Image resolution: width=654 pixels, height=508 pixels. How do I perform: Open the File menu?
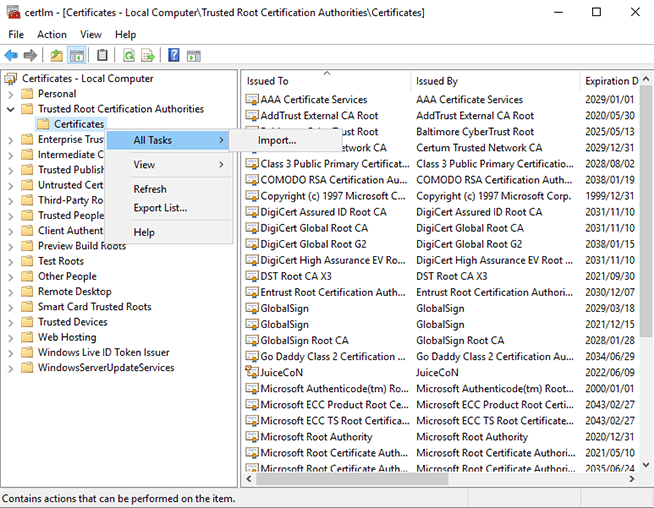[x=16, y=34]
